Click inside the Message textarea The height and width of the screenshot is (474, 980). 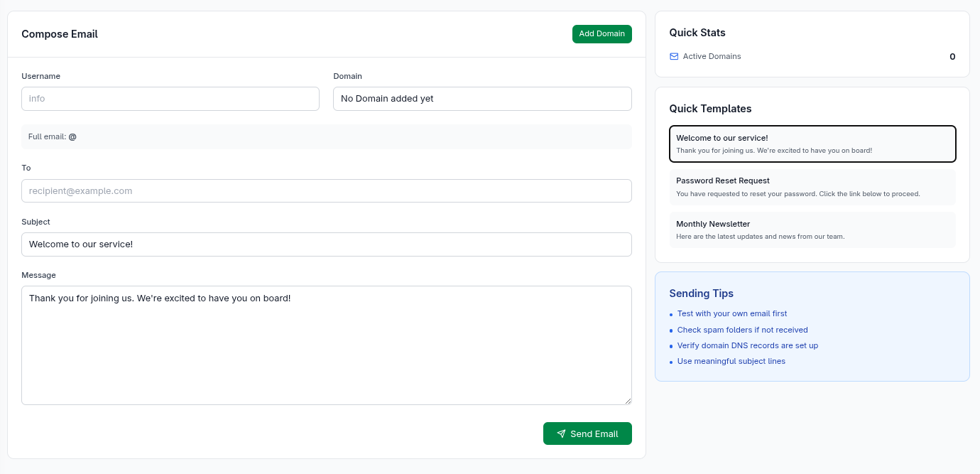click(326, 345)
